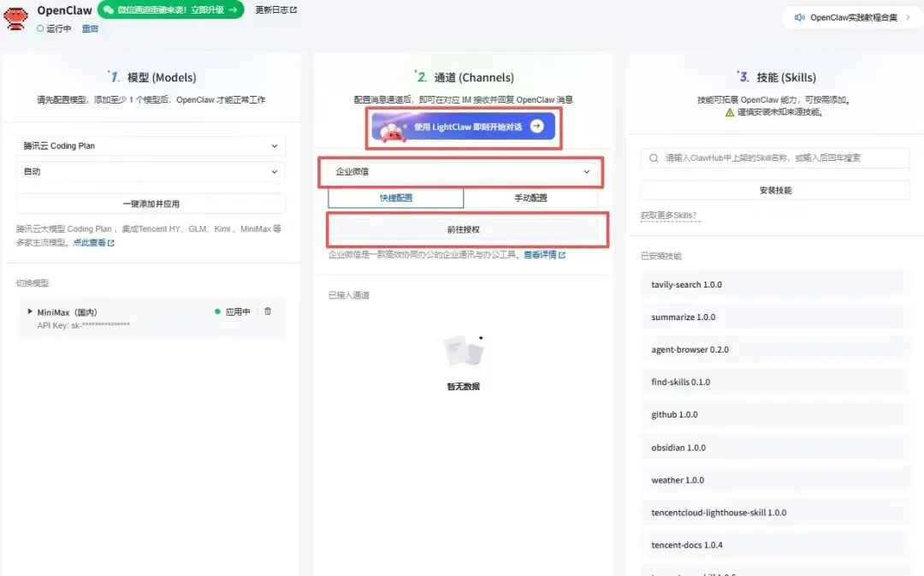This screenshot has width=924, height=576.
Task: Click the 运行中 running status indicator
Action: pos(54,28)
